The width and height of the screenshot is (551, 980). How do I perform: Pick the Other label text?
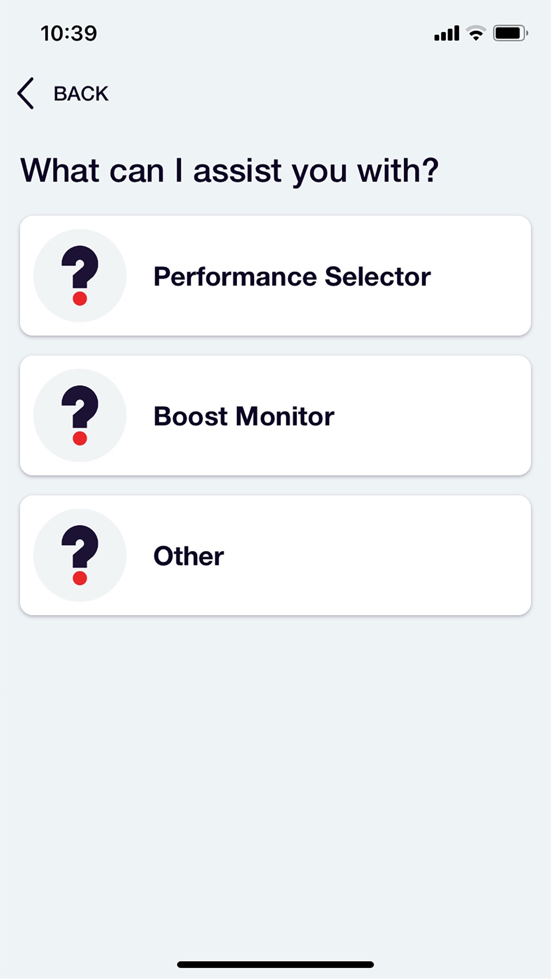[x=188, y=556]
